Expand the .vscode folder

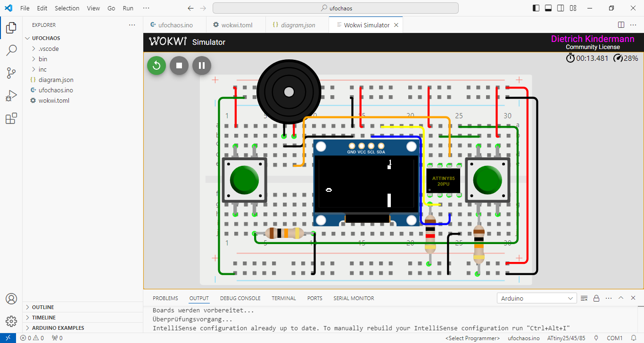point(49,49)
